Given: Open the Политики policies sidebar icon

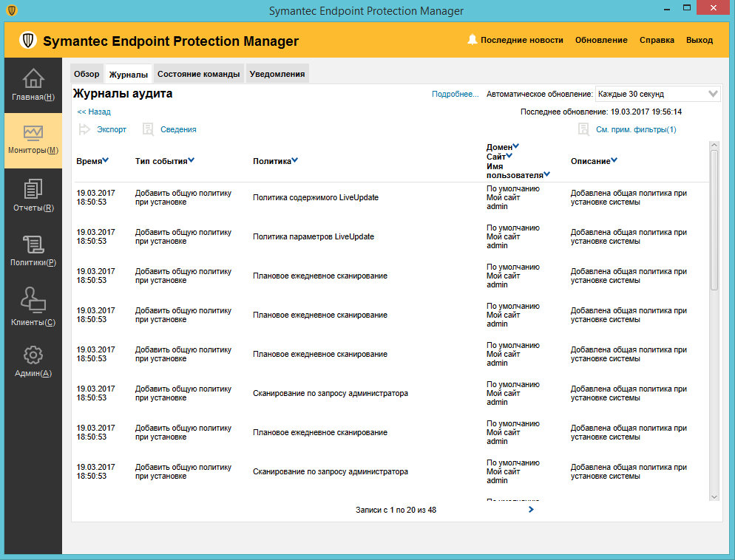Looking at the screenshot, I should [33, 245].
